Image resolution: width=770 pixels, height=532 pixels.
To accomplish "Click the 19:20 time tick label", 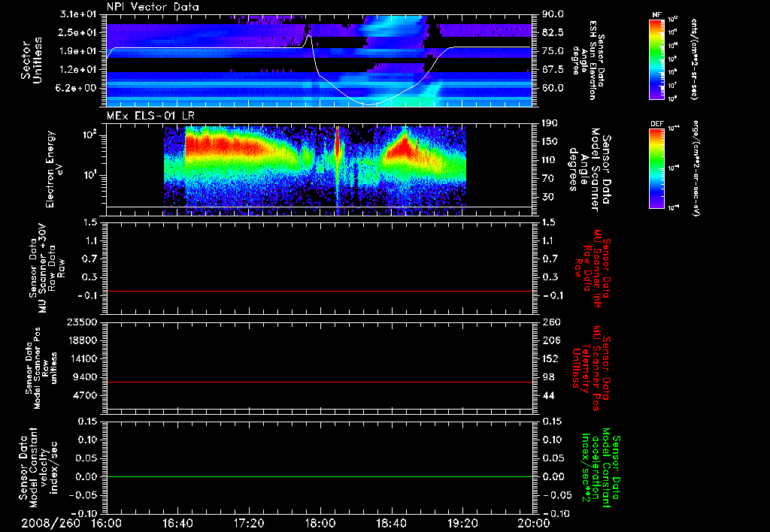I will [462, 523].
